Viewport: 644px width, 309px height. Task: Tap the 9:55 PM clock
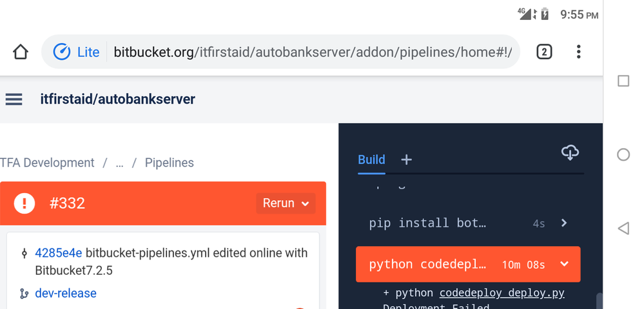point(579,15)
